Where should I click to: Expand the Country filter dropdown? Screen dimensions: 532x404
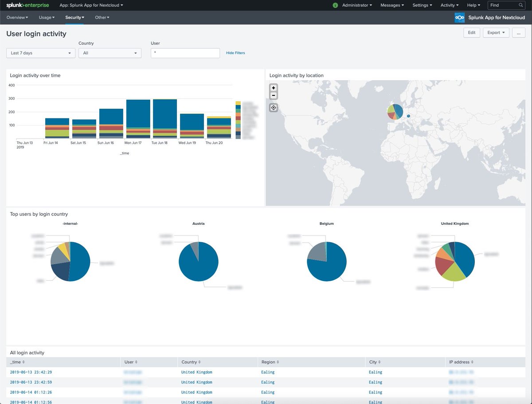(110, 53)
